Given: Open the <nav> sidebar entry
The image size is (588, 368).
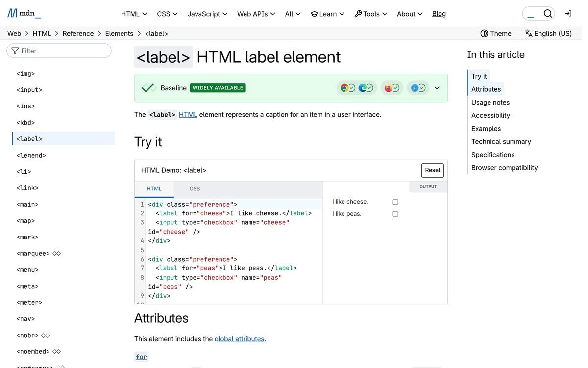Looking at the screenshot, I should [x=25, y=318].
